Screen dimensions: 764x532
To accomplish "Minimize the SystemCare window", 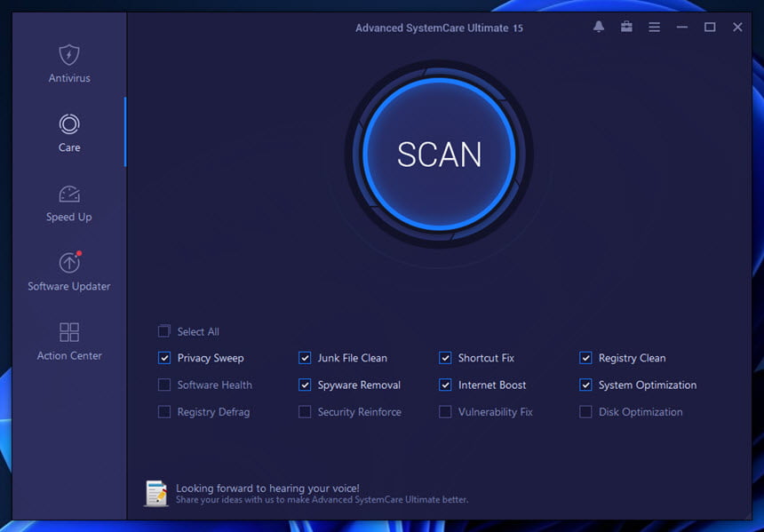I will click(682, 28).
